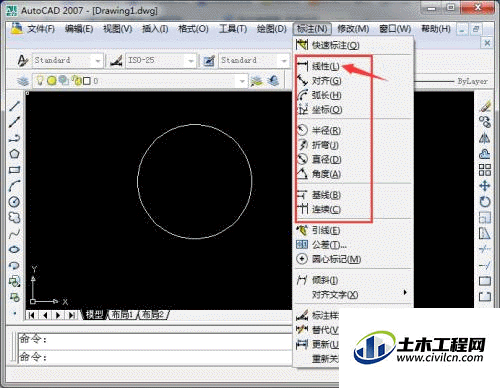Screen dimensions: 500x388
Task: Click the Extend tool
Action: (x=485, y=265)
